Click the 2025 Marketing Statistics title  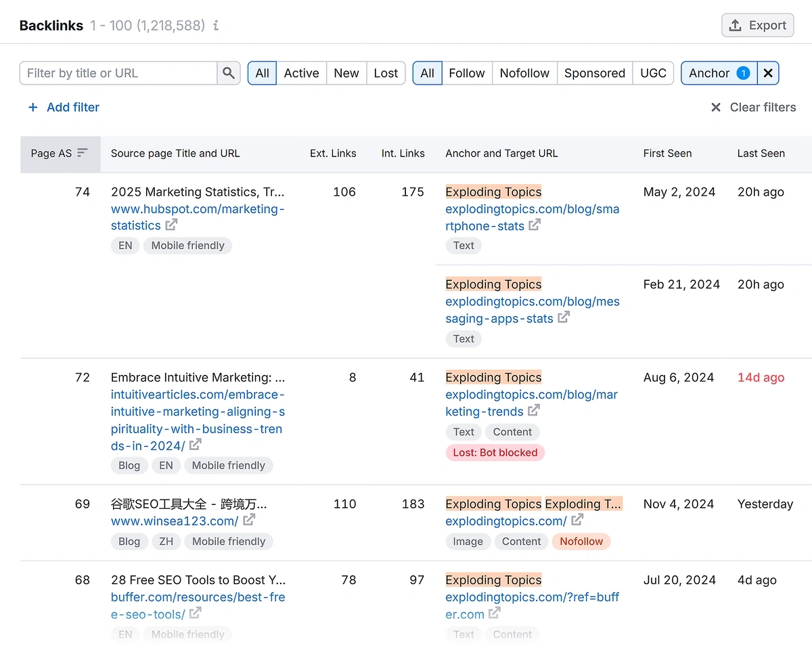coord(198,192)
